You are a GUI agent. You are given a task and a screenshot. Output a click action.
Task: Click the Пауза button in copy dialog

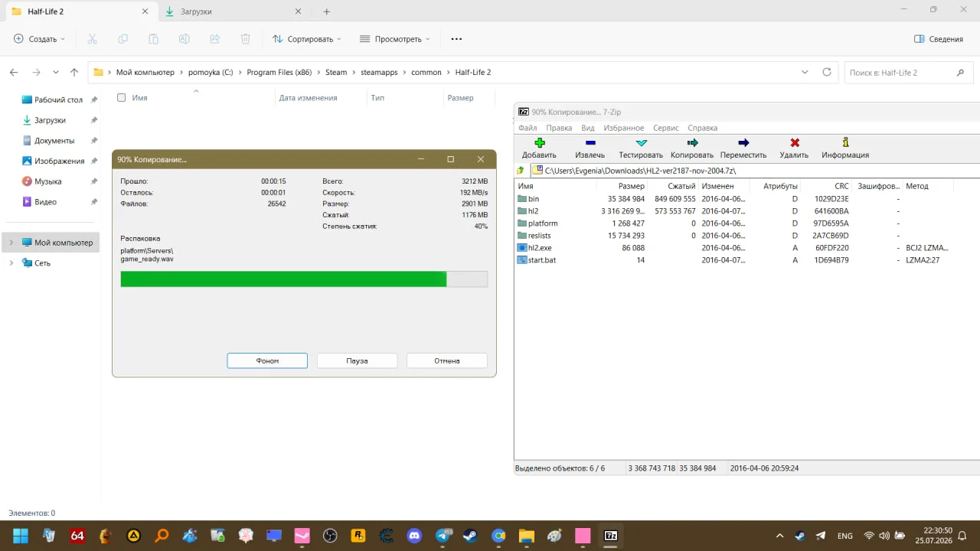click(x=357, y=360)
